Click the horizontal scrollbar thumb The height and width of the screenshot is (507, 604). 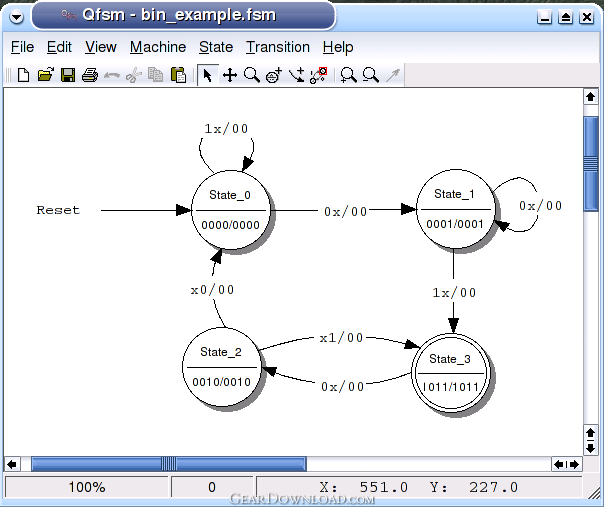tap(169, 464)
